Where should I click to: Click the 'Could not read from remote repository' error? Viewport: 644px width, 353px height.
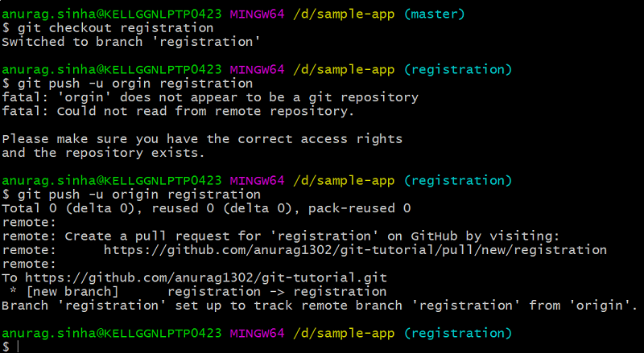177,111
